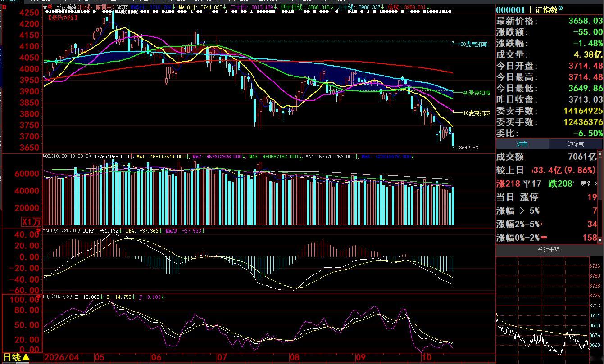Click the 涨218 rising count
The width and height of the screenshot is (604, 364).
click(508, 184)
